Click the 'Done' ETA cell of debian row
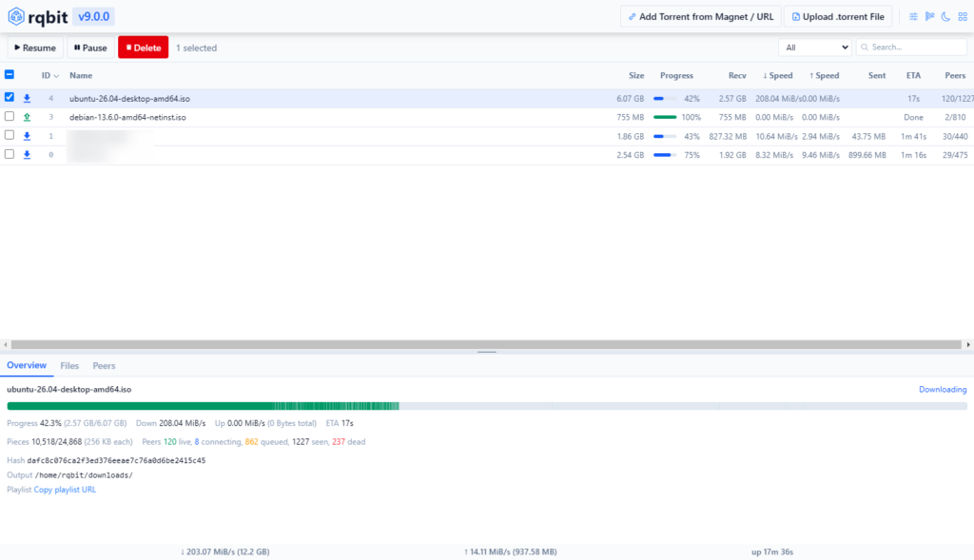Viewport: 974px width, 560px height. coord(913,117)
